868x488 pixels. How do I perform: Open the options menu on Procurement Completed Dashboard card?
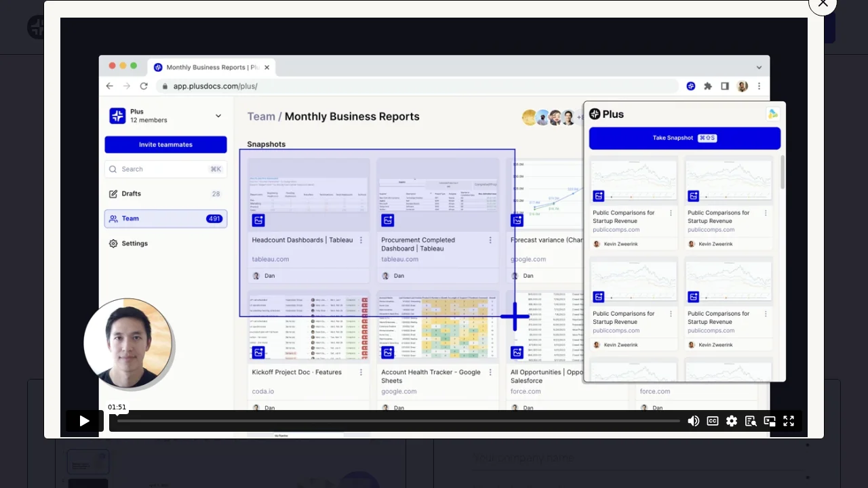pos(490,240)
